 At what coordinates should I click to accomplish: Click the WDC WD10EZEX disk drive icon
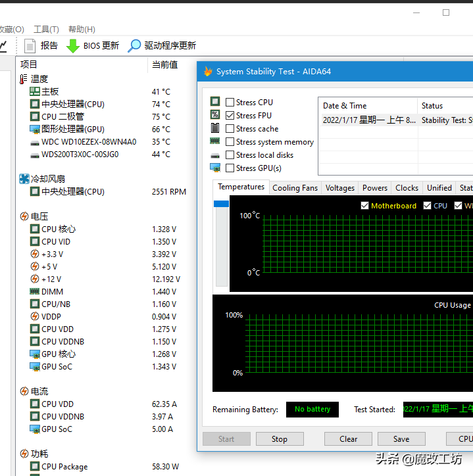[35, 143]
